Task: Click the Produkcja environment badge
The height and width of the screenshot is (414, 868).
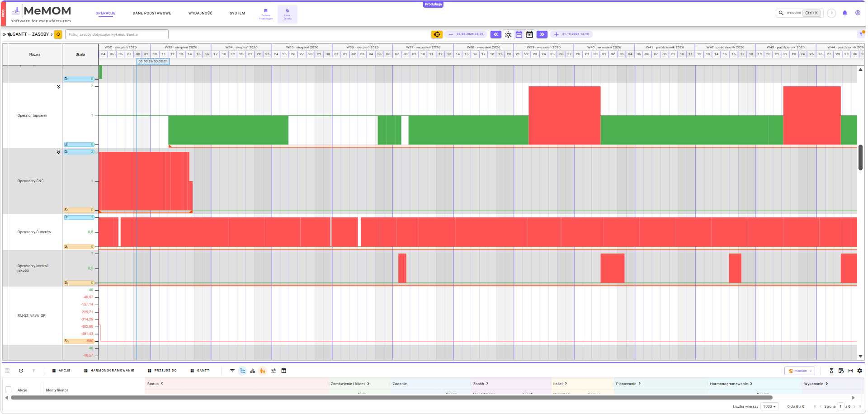Action: click(x=433, y=4)
